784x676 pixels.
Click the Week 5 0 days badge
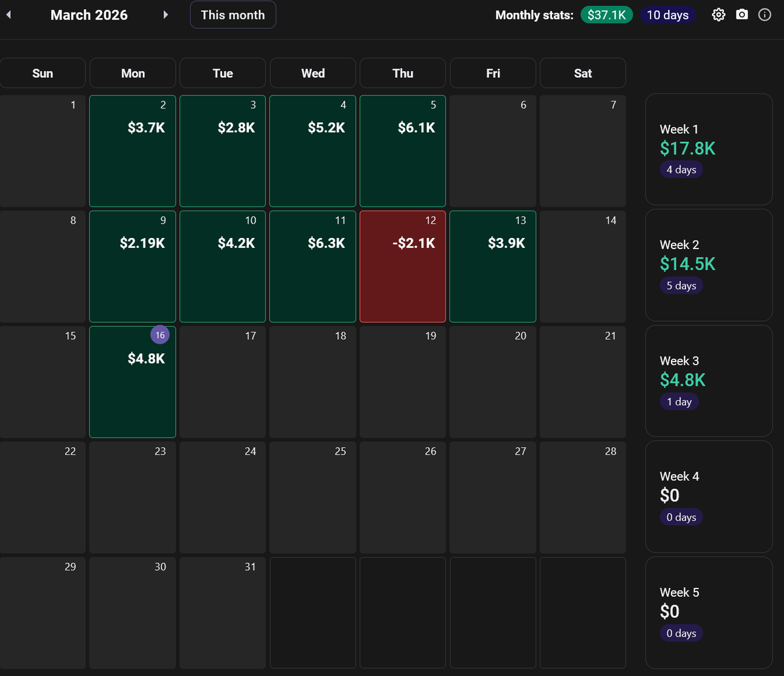[x=681, y=633]
